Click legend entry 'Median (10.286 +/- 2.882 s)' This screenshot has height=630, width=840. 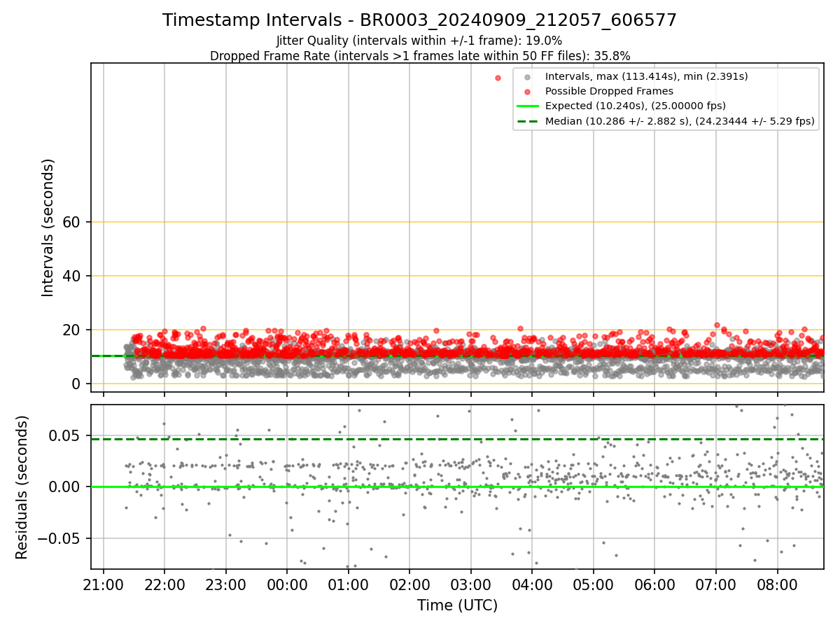tap(680, 121)
